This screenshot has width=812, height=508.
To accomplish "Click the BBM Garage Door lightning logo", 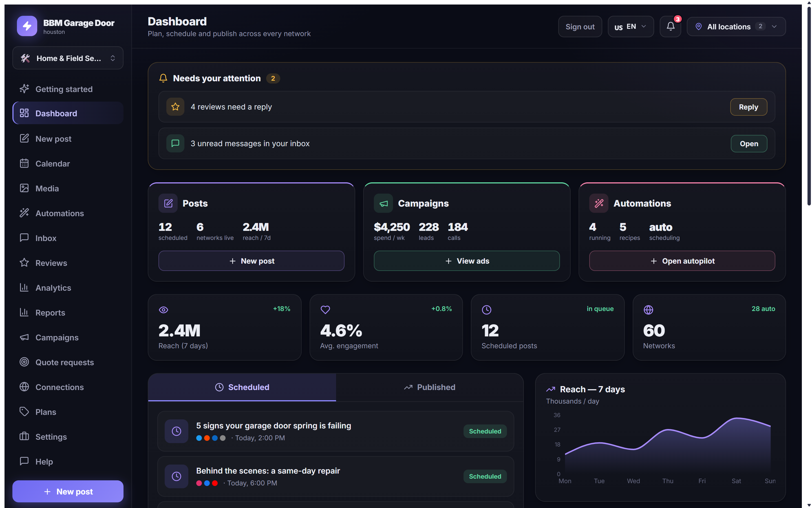I will coord(27,26).
